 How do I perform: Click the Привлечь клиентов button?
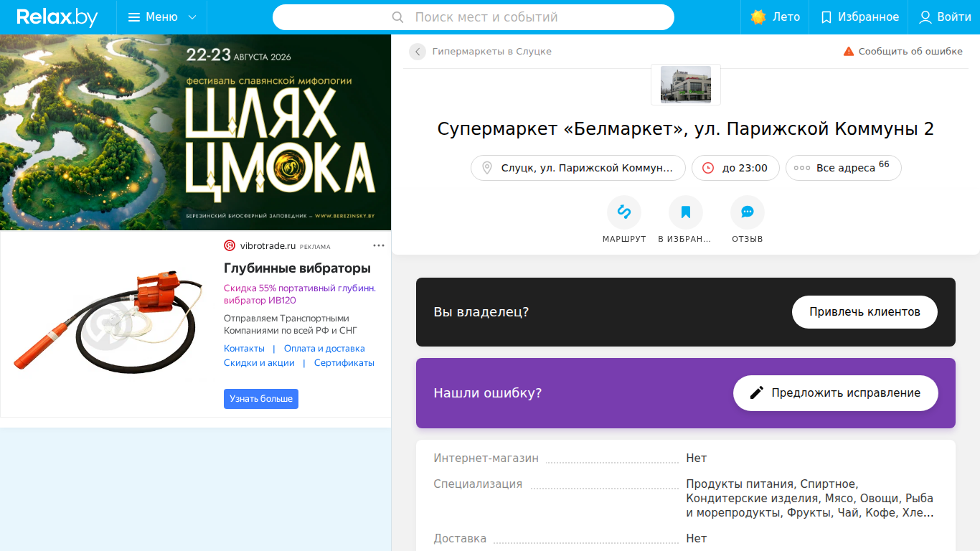point(864,312)
